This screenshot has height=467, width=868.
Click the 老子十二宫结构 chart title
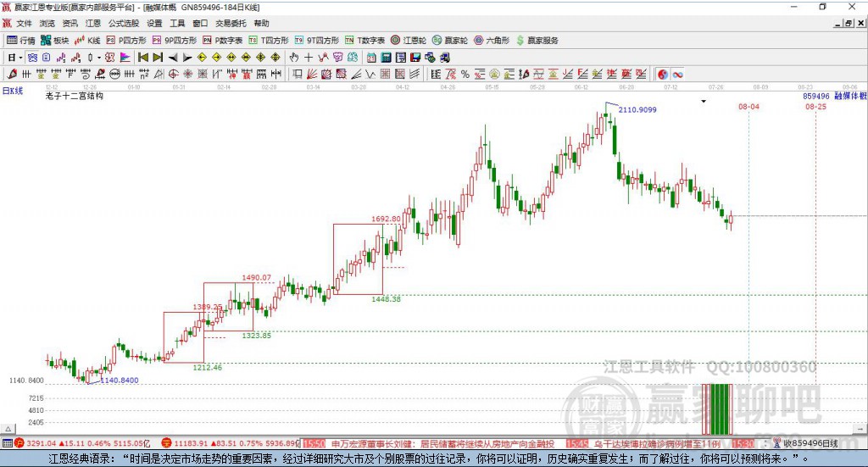[75, 96]
